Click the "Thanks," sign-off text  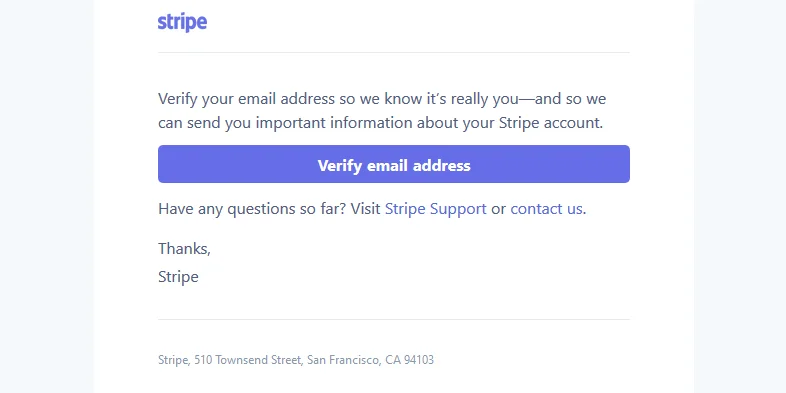(x=184, y=249)
